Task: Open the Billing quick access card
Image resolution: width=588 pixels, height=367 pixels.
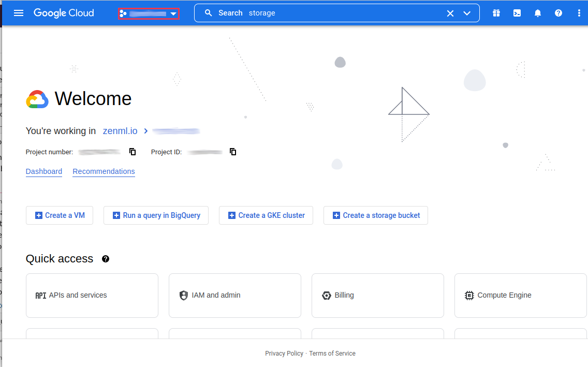Action: 377,295
